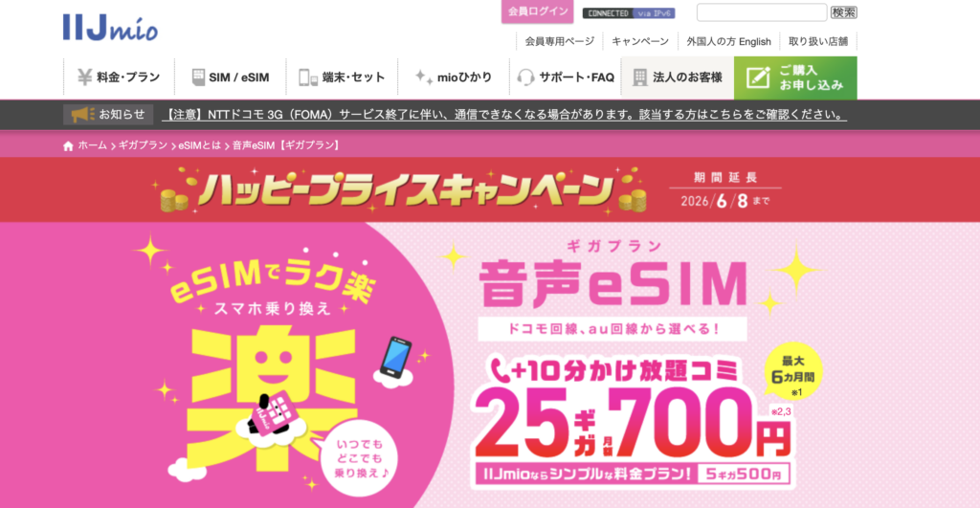
Task: Click the 検索 search button
Action: (843, 12)
